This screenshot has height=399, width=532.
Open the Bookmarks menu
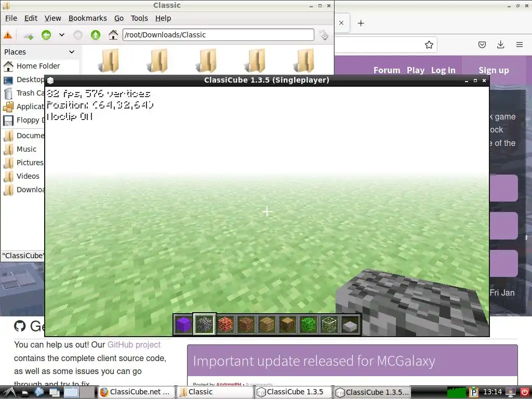(87, 18)
